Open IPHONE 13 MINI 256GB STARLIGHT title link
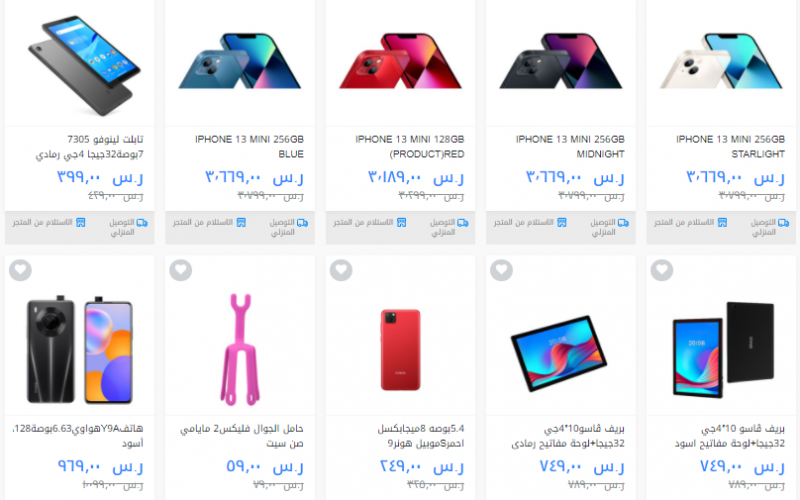Image resolution: width=800 pixels, height=500 pixels. 730,146
